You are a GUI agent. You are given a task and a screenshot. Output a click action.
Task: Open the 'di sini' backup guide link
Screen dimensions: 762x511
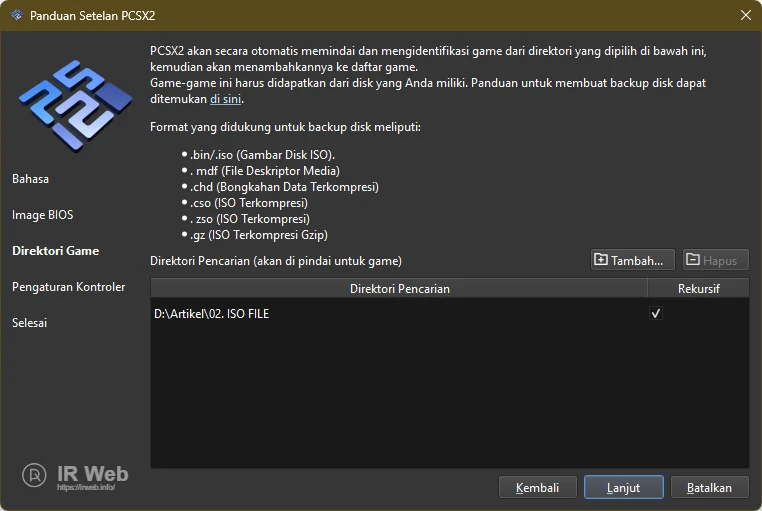coord(225,99)
